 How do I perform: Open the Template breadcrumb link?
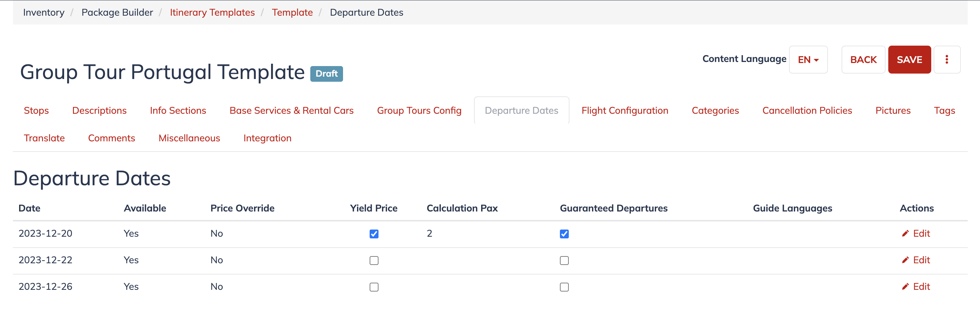pos(292,13)
